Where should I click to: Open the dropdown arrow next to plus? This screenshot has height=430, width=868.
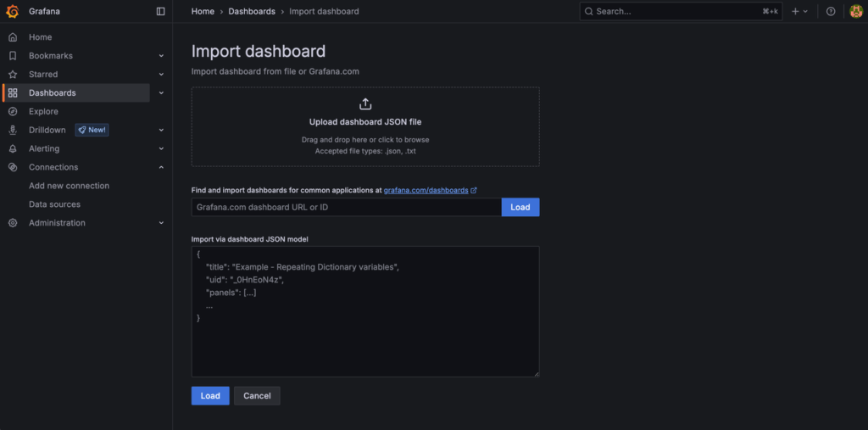805,11
